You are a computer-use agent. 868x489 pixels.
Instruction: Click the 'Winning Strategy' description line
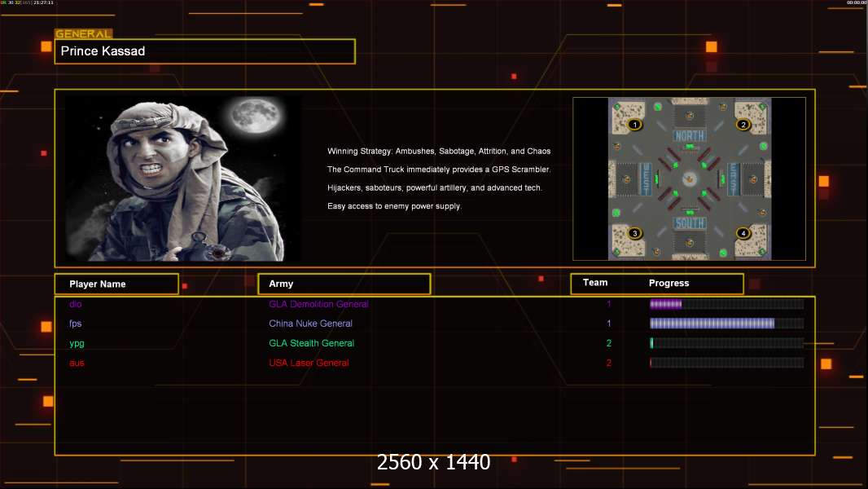439,152
